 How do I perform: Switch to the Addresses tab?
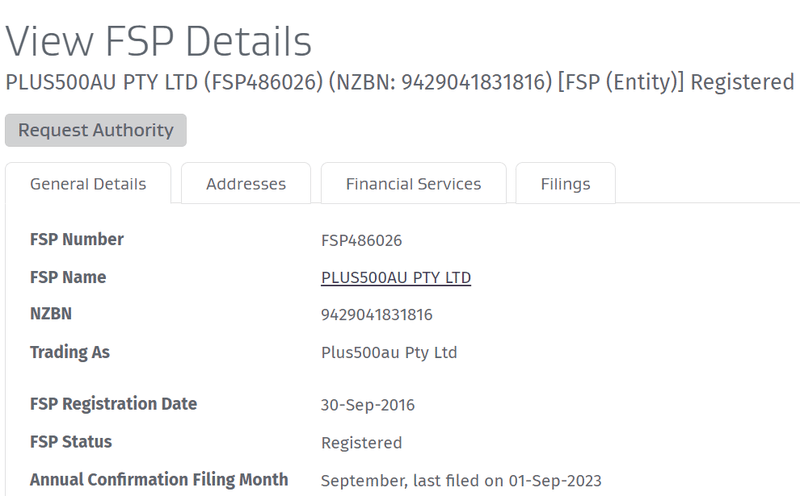coord(246,184)
